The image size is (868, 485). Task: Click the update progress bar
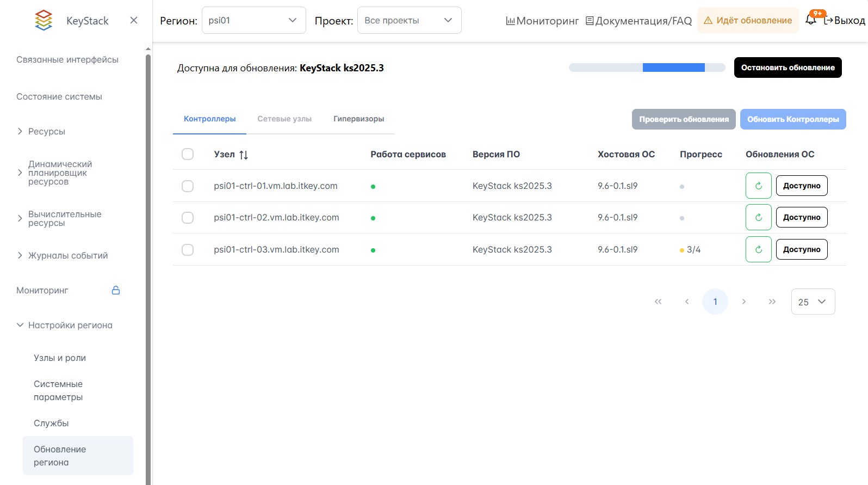[647, 67]
